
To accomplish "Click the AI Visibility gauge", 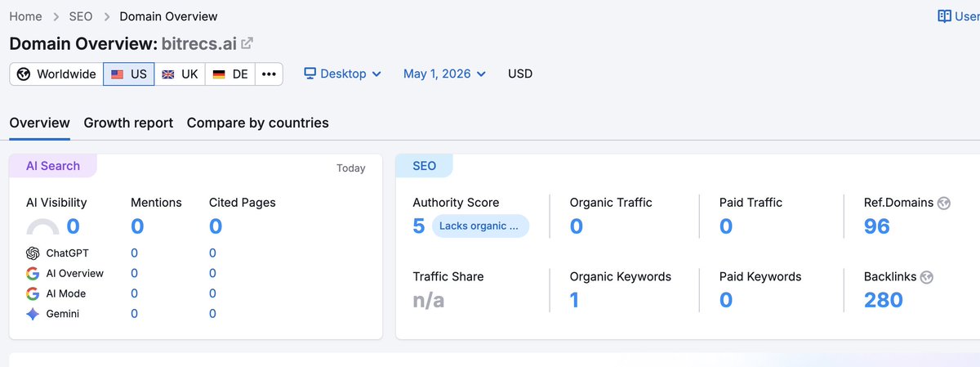I will 42,227.
